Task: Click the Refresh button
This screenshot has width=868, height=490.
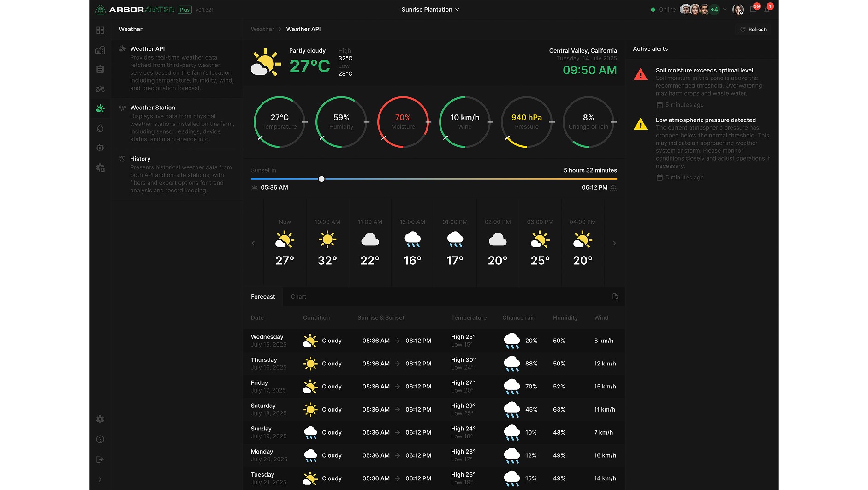Action: (x=753, y=29)
